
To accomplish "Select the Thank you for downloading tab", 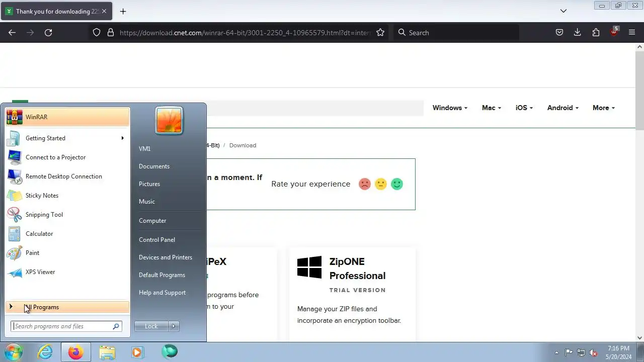I will [x=56, y=11].
